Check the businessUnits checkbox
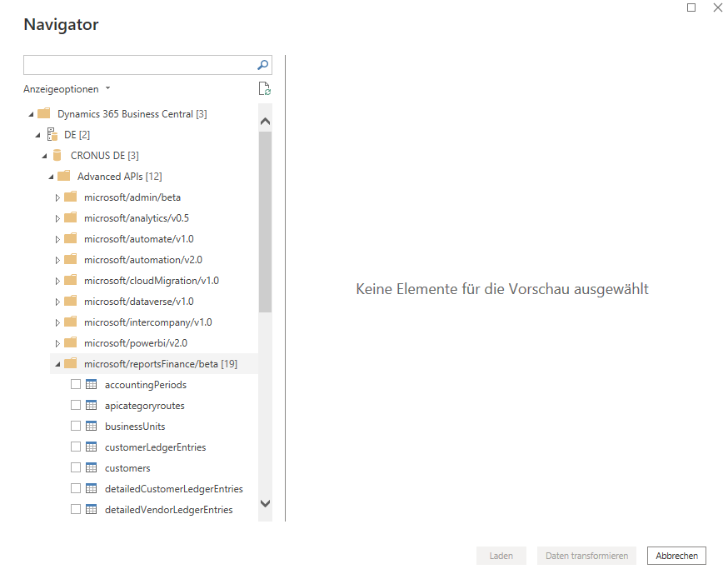 click(x=76, y=426)
